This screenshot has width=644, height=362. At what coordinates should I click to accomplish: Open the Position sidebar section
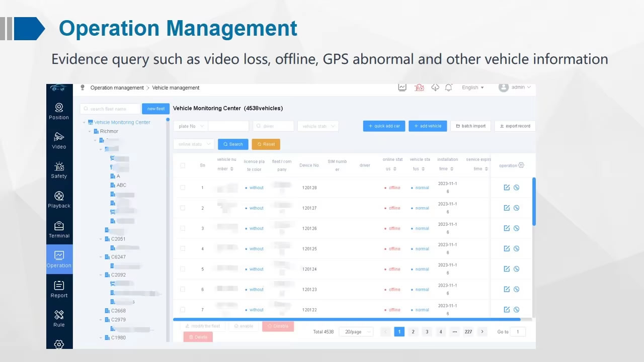[59, 112]
